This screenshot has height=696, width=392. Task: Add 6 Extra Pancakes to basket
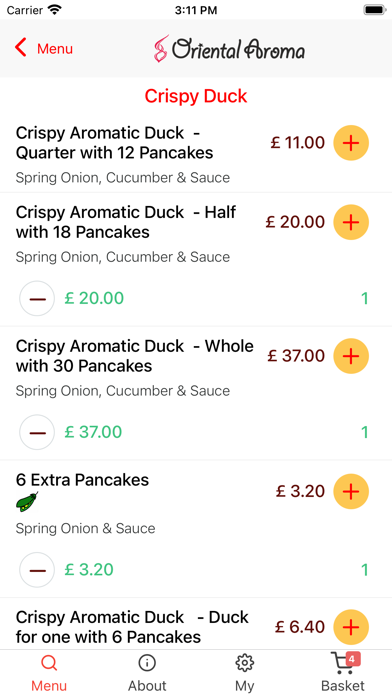tap(351, 491)
